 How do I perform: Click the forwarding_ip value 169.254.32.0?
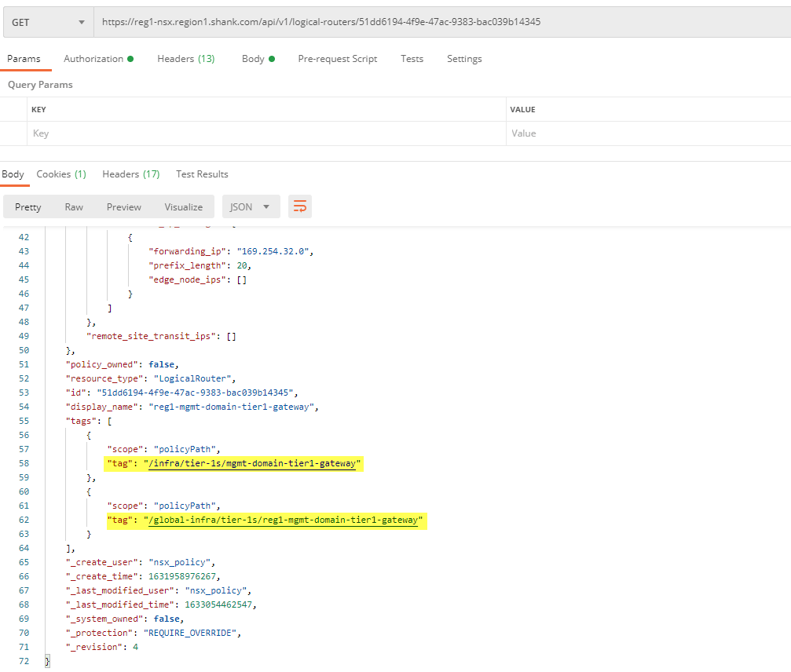(273, 251)
